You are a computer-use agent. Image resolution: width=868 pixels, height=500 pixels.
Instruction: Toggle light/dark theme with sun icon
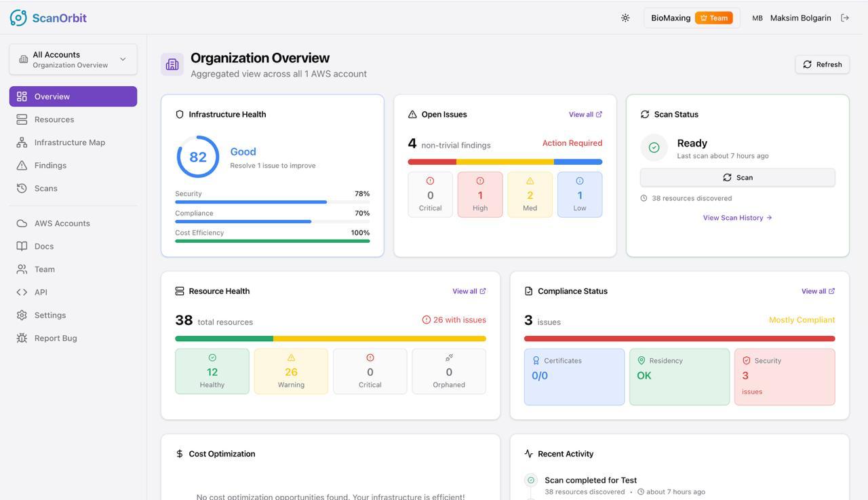(x=625, y=18)
